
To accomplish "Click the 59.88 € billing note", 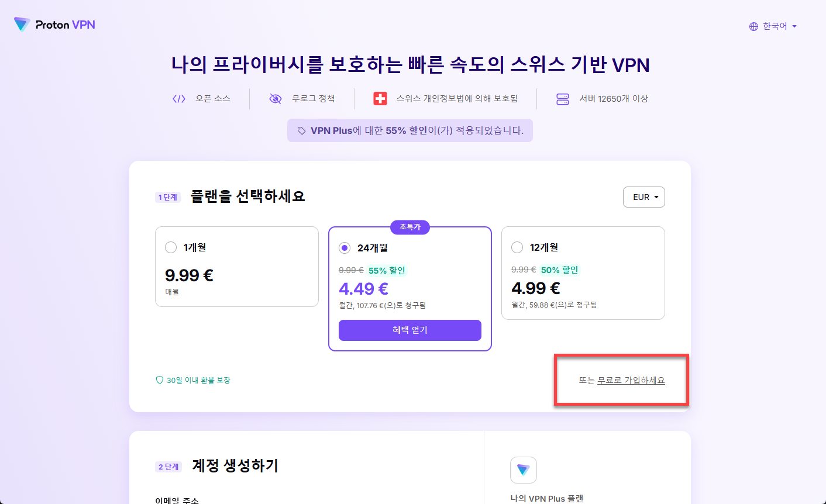I will [554, 305].
